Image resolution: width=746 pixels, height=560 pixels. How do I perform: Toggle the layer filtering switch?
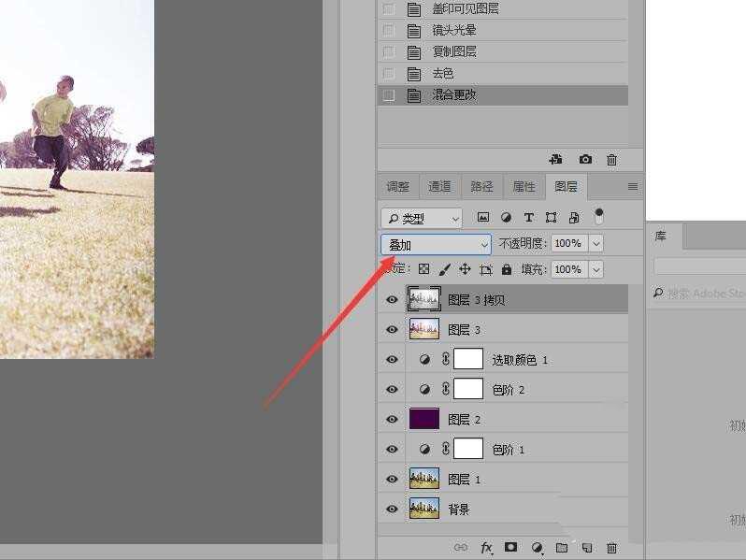coord(599,216)
